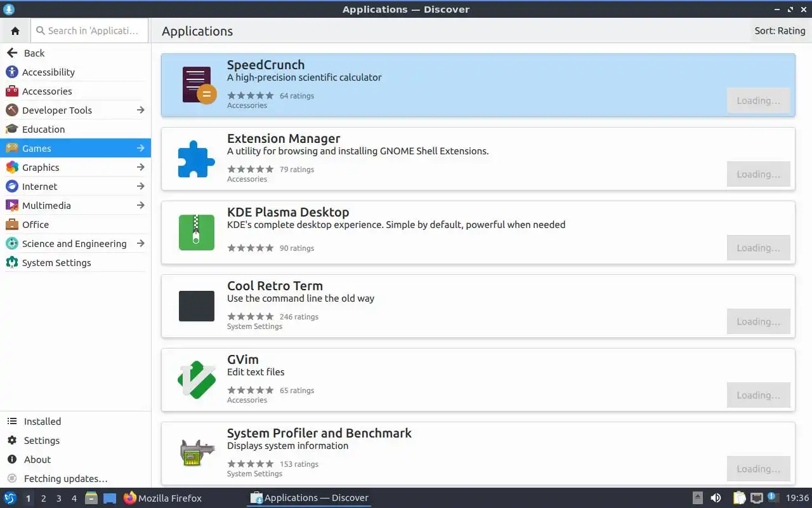
Task: Open the file manager taskbar icon
Action: [x=91, y=498]
